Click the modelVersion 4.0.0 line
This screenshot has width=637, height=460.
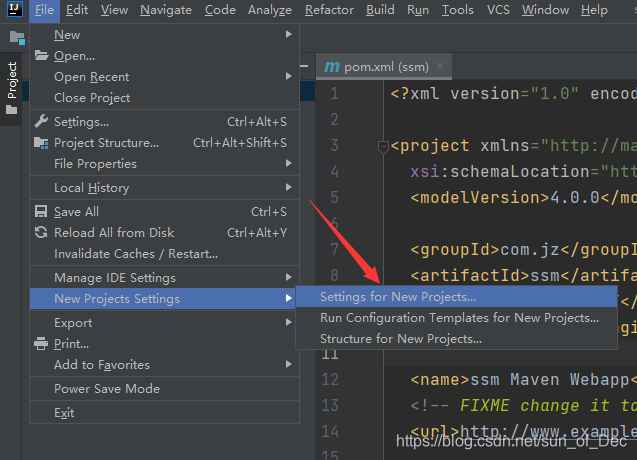524,197
